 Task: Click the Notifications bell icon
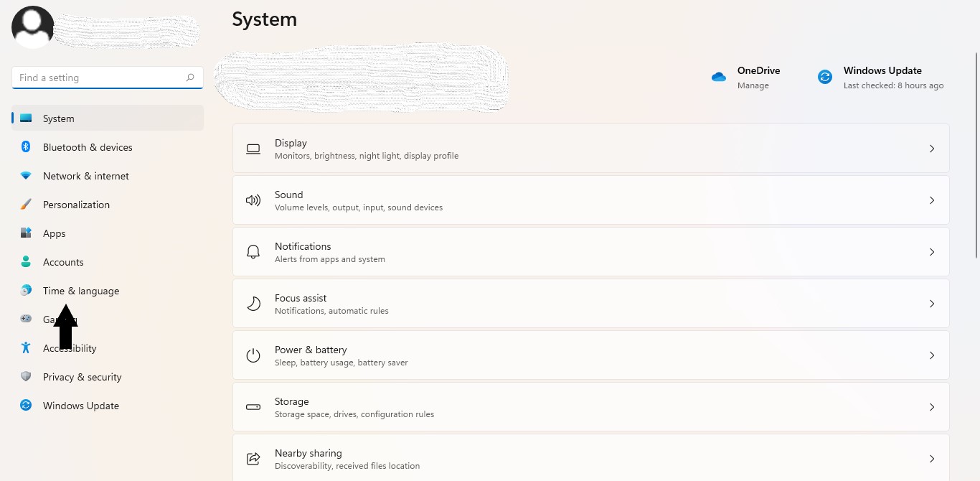pyautogui.click(x=253, y=251)
